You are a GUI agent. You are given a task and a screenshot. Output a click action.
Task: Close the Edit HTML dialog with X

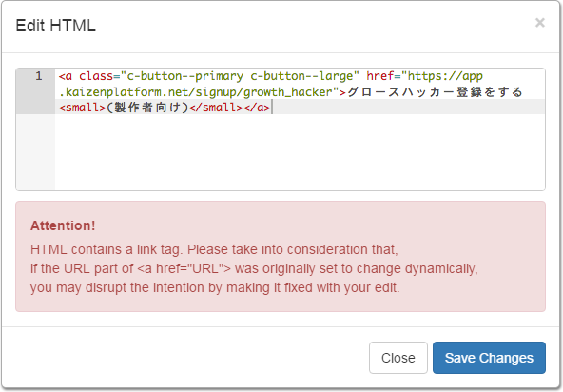[x=539, y=23]
